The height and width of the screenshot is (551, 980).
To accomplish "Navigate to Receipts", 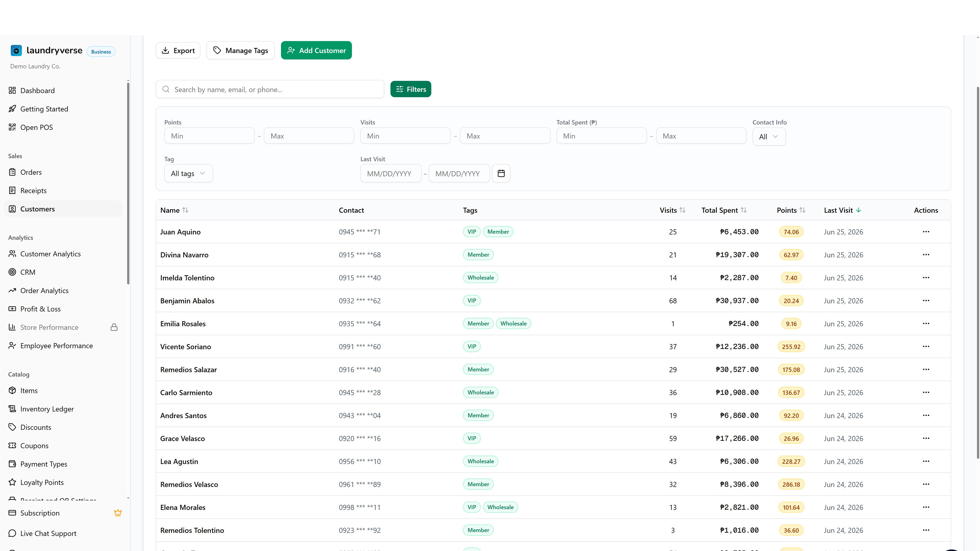I will [63, 191].
